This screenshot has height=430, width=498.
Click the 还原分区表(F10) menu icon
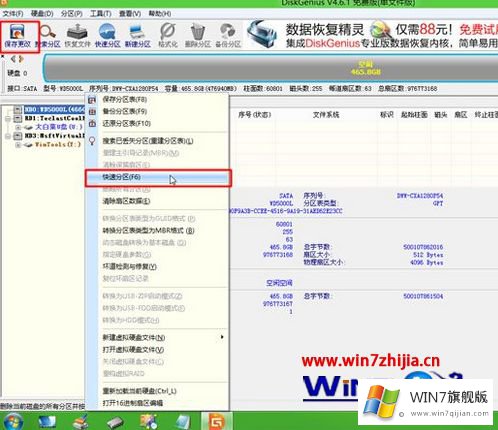[x=92, y=123]
